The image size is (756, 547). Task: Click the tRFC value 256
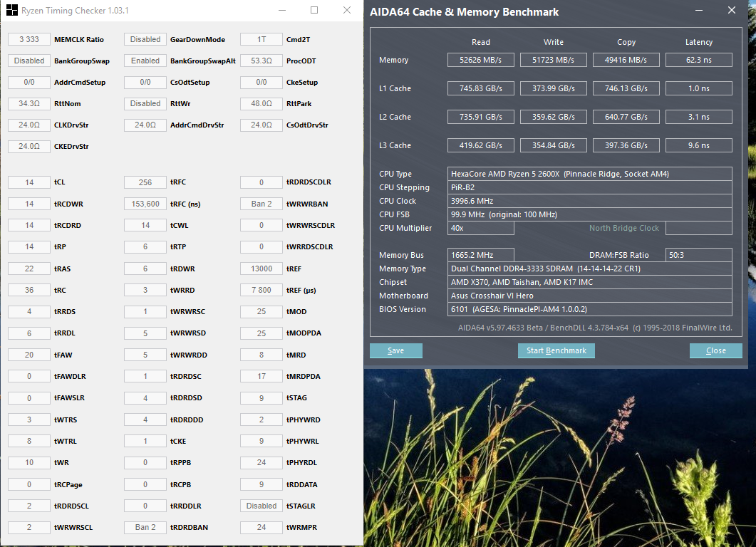(145, 182)
